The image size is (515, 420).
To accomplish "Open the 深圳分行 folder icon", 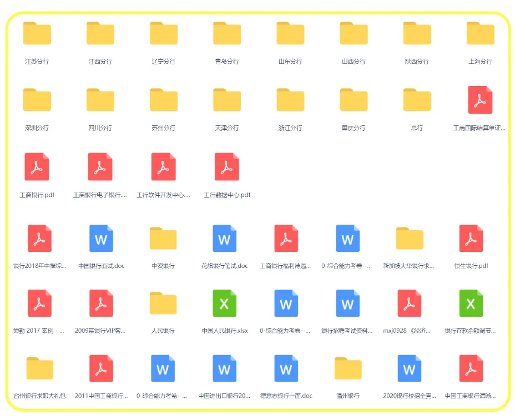I will 37,100.
